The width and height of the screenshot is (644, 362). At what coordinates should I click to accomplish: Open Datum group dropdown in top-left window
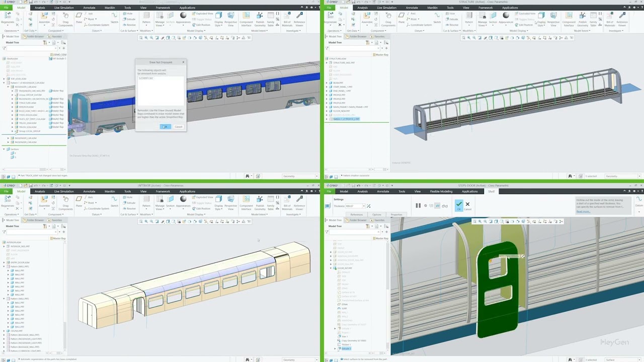(x=96, y=31)
